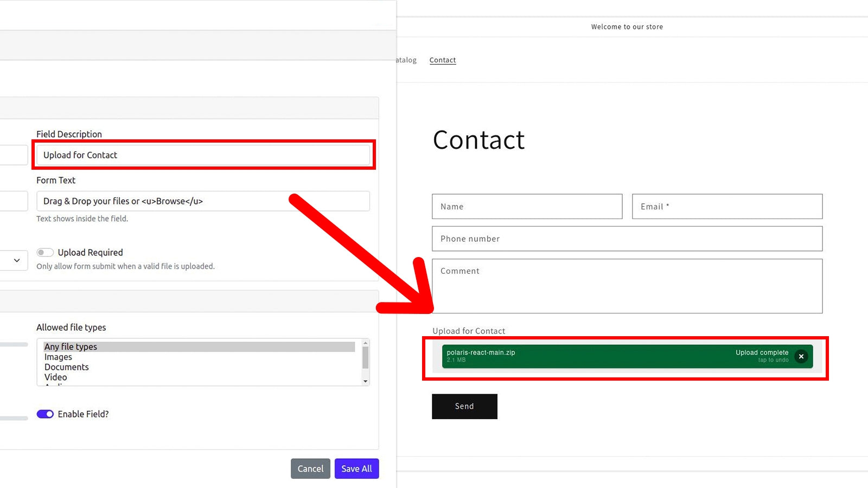Open the Contact navigation link
Viewport: 868px width, 488px height.
[x=442, y=60]
